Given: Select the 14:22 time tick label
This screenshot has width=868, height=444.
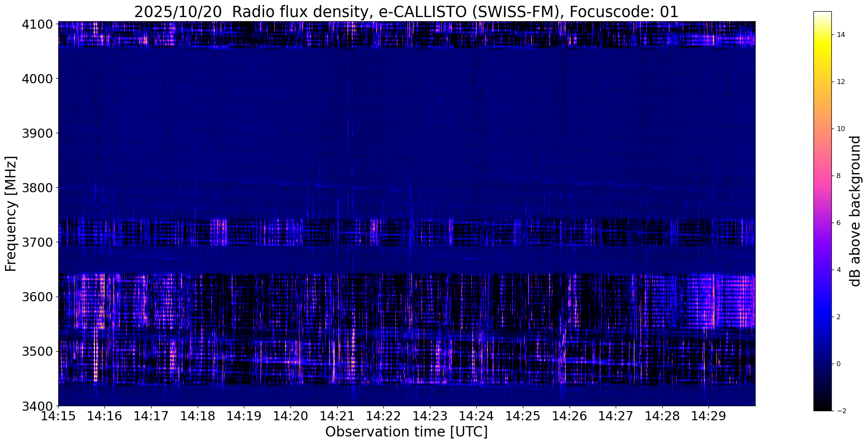Looking at the screenshot, I should [x=383, y=416].
